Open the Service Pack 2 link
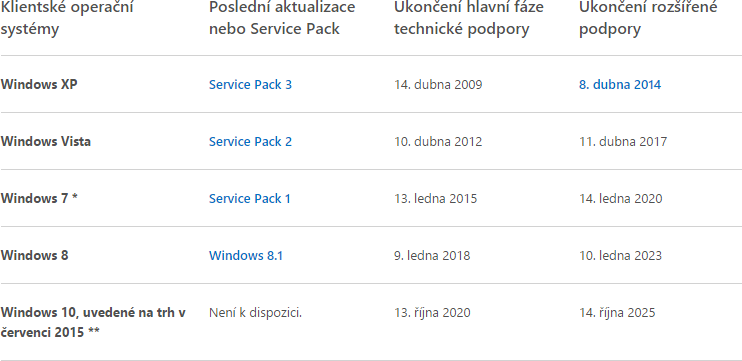 250,141
